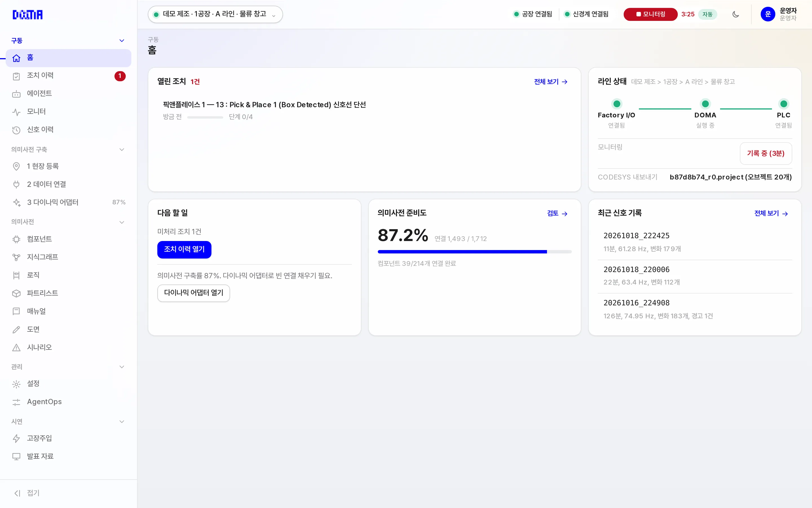The image size is (812, 508).
Task: Click the 기록 중 (3분) button
Action: [x=766, y=154]
